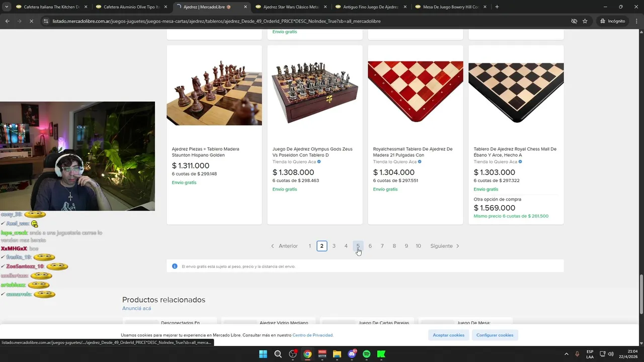Click the free shipping info icon
This screenshot has height=362, width=644.
[x=175, y=266]
